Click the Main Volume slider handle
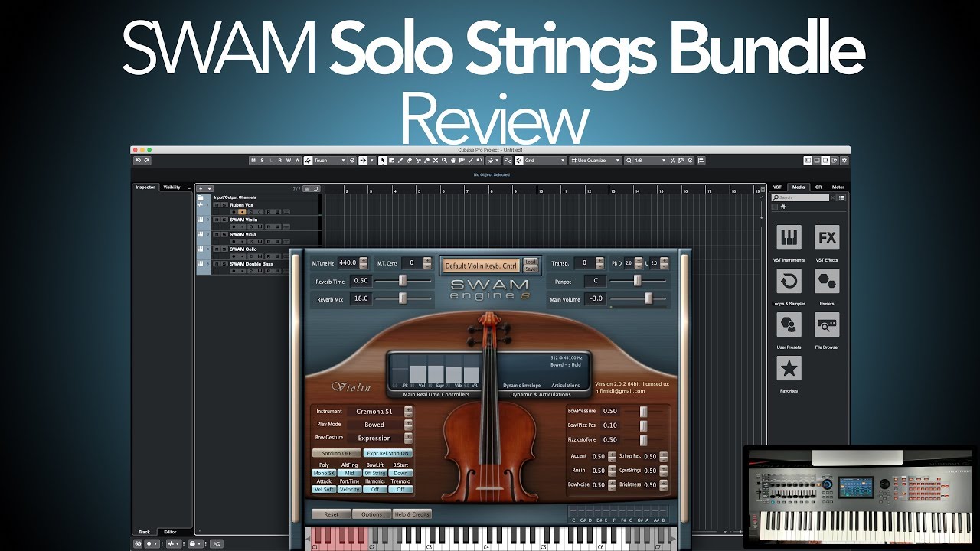 click(x=649, y=298)
